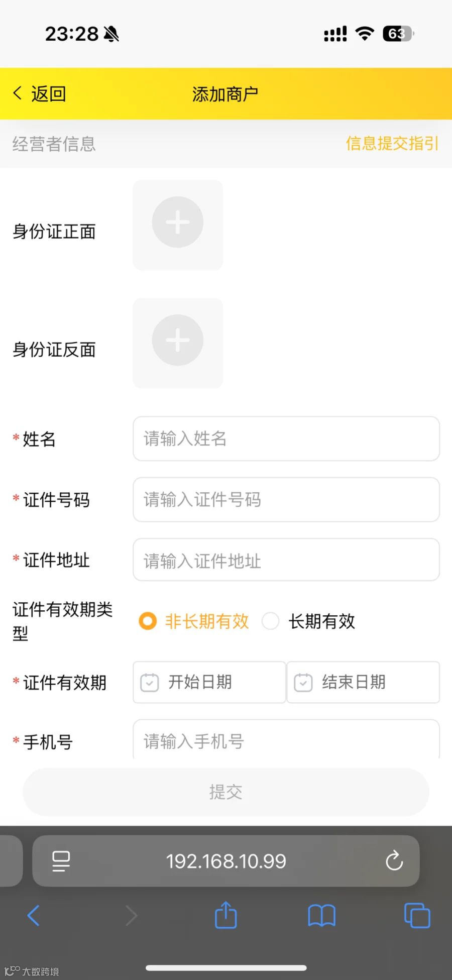Tap the 192.168.10.99 address bar
452x980 pixels.
tap(226, 861)
